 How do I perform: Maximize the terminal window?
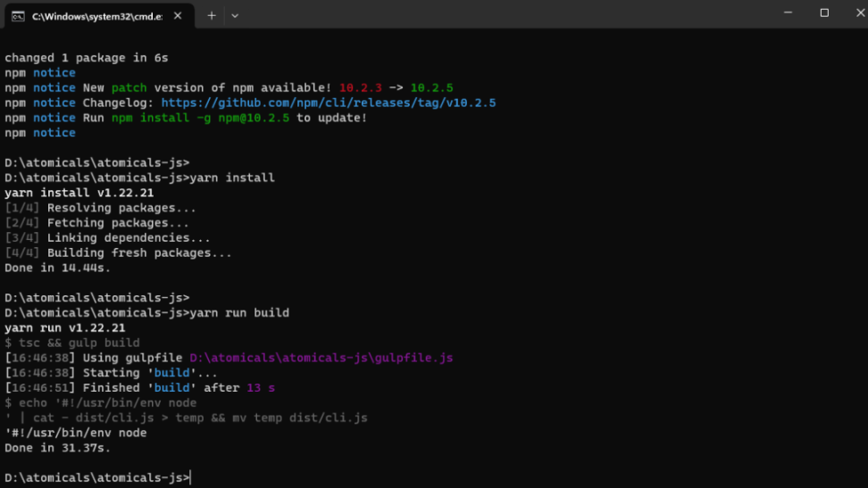coord(824,13)
